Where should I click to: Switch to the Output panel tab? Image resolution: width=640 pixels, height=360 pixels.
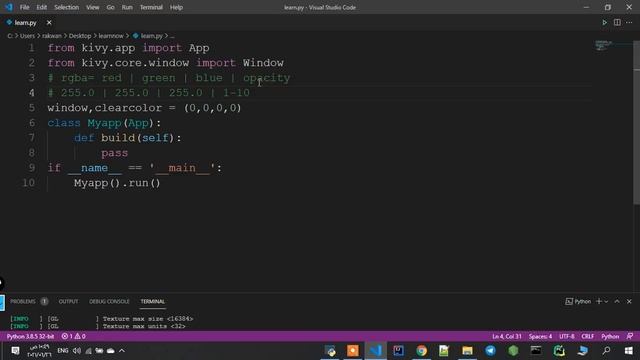click(x=68, y=302)
